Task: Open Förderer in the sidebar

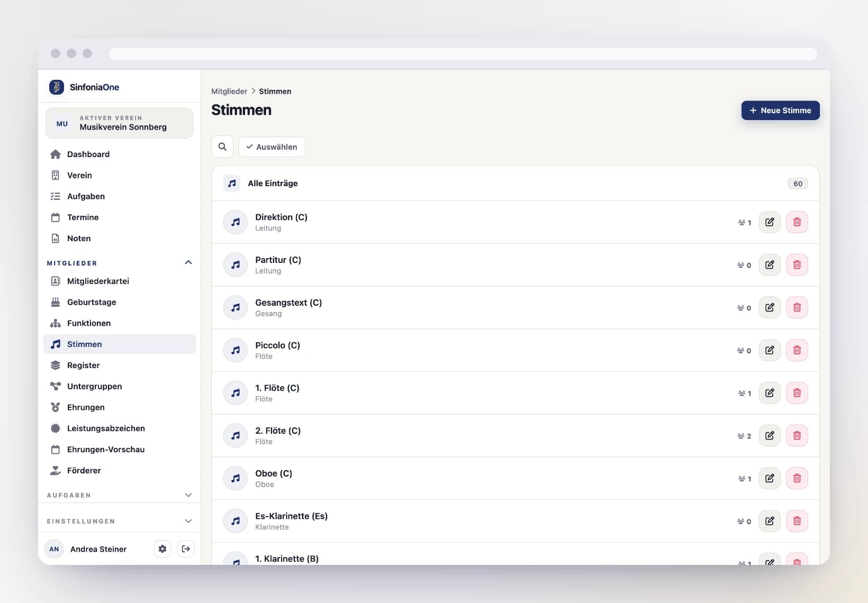Action: [119, 471]
